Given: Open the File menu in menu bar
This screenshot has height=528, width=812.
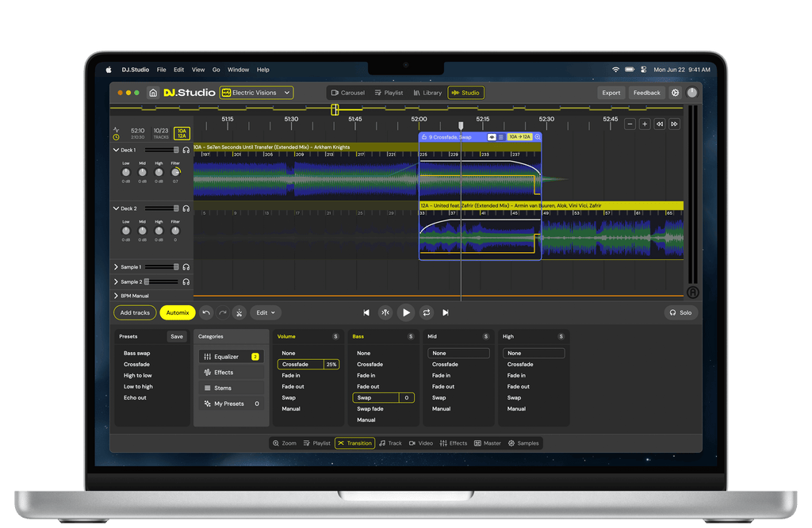Looking at the screenshot, I should point(162,70).
